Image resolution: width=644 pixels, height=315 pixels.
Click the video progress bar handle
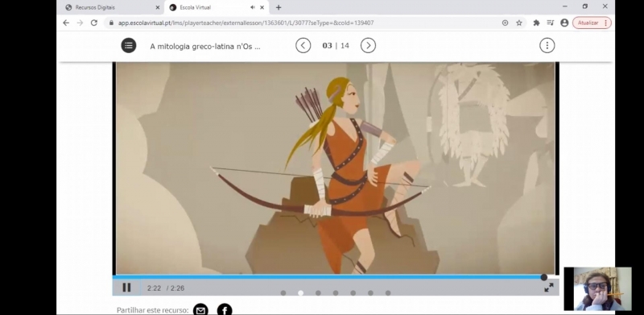544,278
